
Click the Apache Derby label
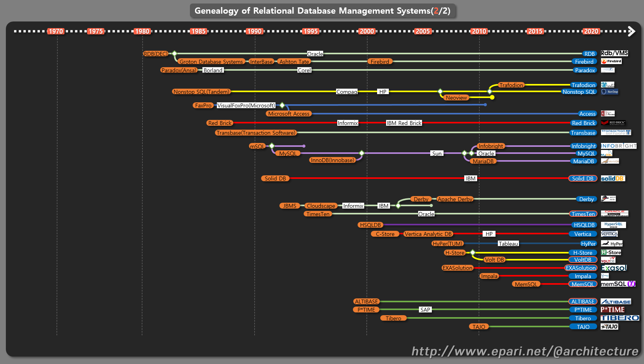pos(455,199)
